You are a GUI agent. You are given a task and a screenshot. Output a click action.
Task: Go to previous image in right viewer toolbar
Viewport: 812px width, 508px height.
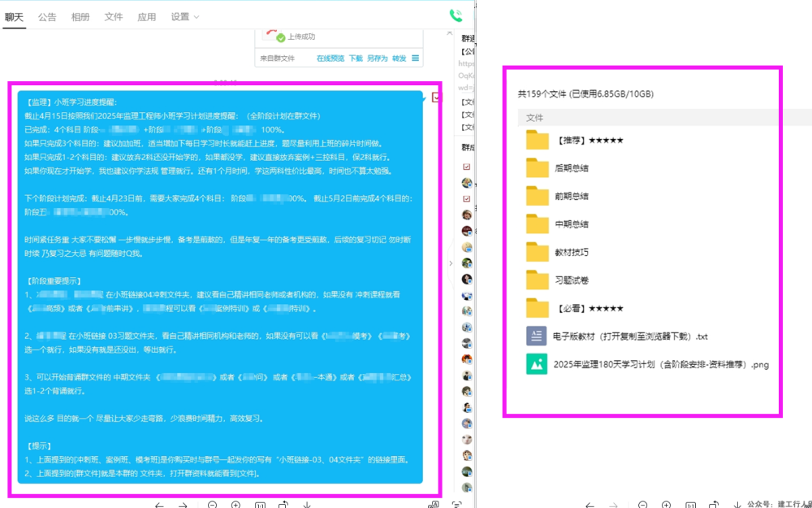(x=590, y=506)
